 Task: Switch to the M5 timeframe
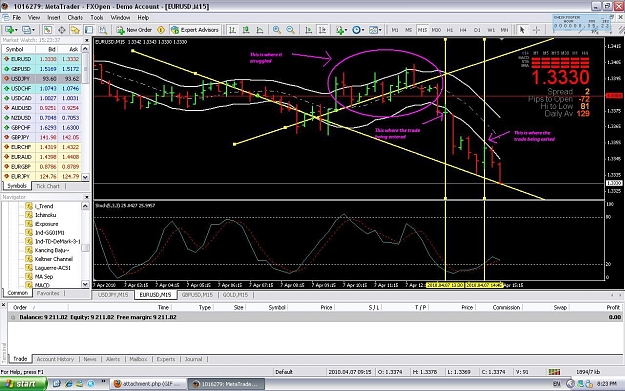pos(408,30)
